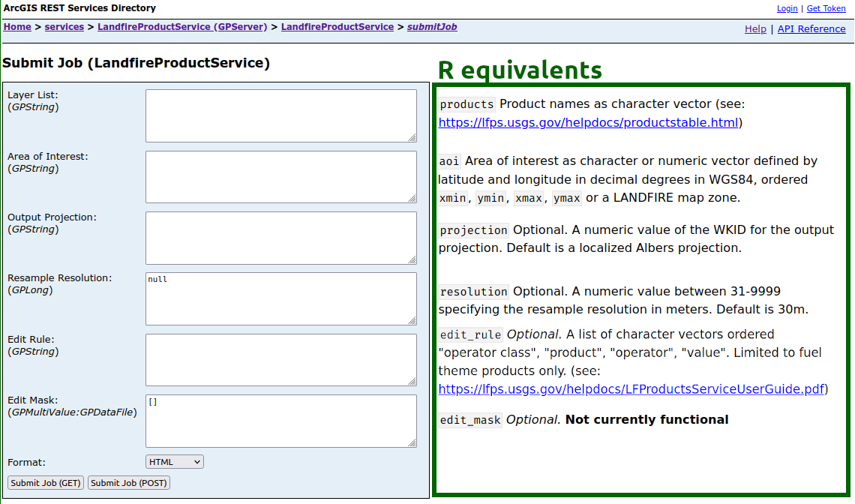The width and height of the screenshot is (855, 504).
Task: Click the Get Token link
Action: pos(826,8)
